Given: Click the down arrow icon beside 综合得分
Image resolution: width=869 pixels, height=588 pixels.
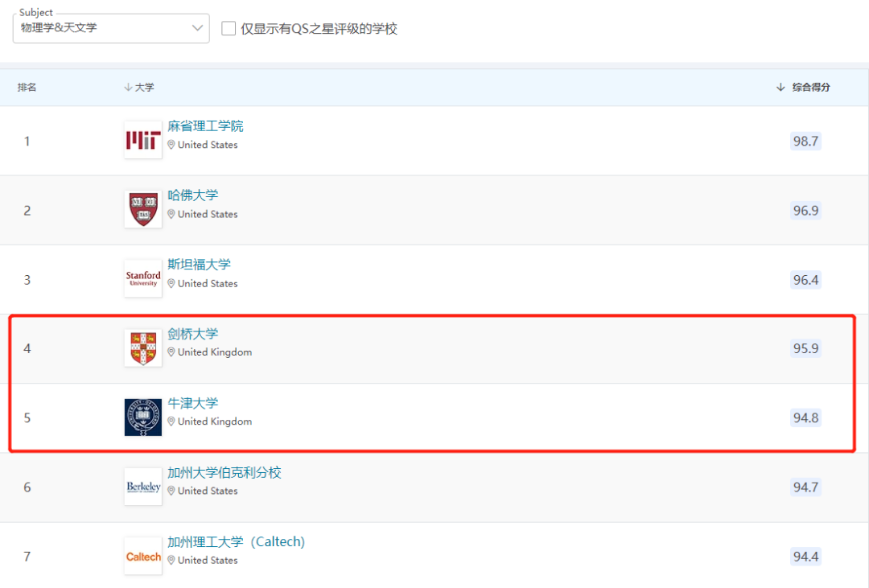Looking at the screenshot, I should pos(780,87).
